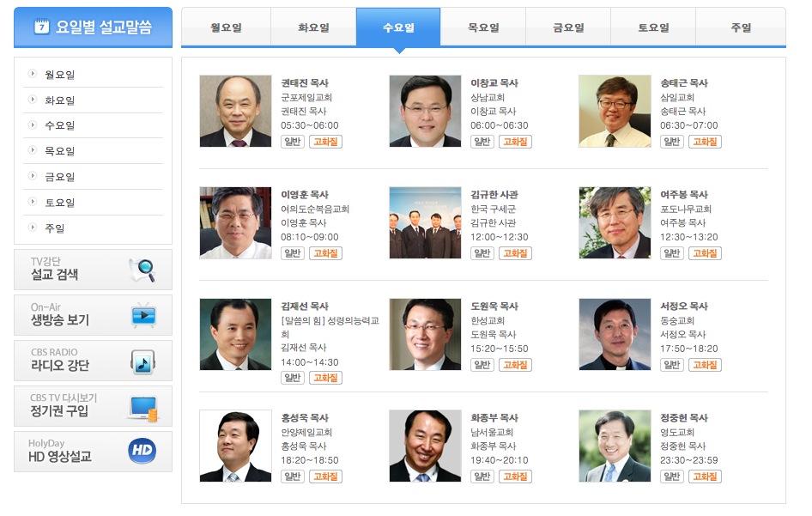This screenshot has height=516, width=812.
Task: Click the arrow bullet next to sidebar 주일
Action: coord(33,227)
